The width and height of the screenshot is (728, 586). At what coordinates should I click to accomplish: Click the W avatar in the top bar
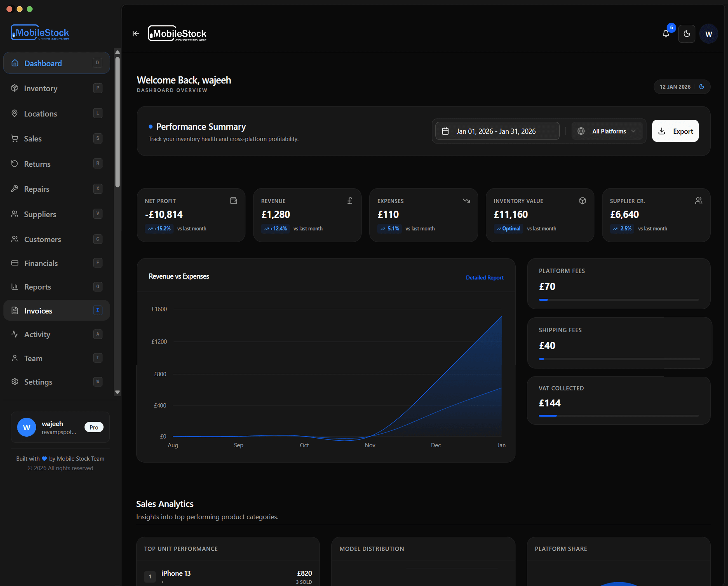[x=709, y=33]
